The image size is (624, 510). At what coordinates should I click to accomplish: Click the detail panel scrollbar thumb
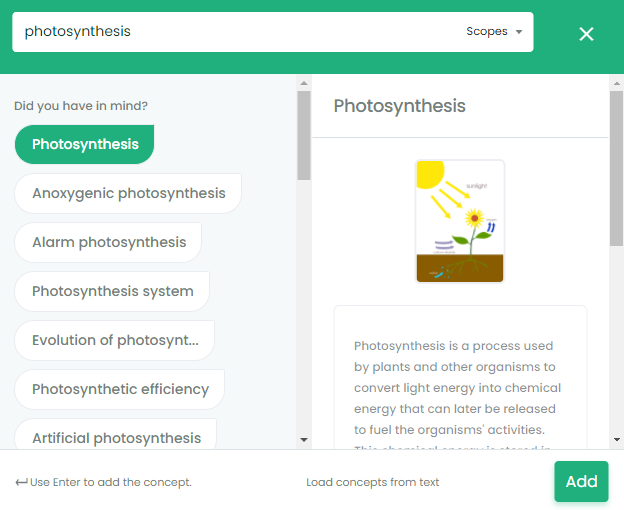[616, 168]
